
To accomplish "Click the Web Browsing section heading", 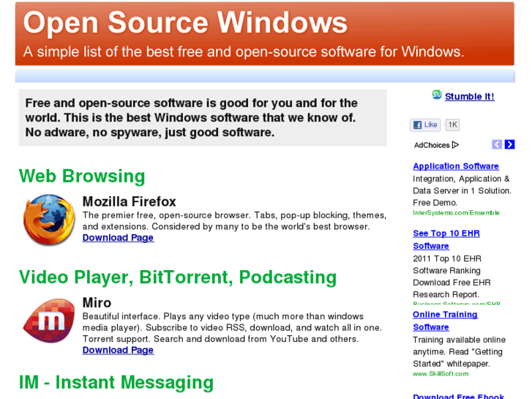I will [x=82, y=176].
